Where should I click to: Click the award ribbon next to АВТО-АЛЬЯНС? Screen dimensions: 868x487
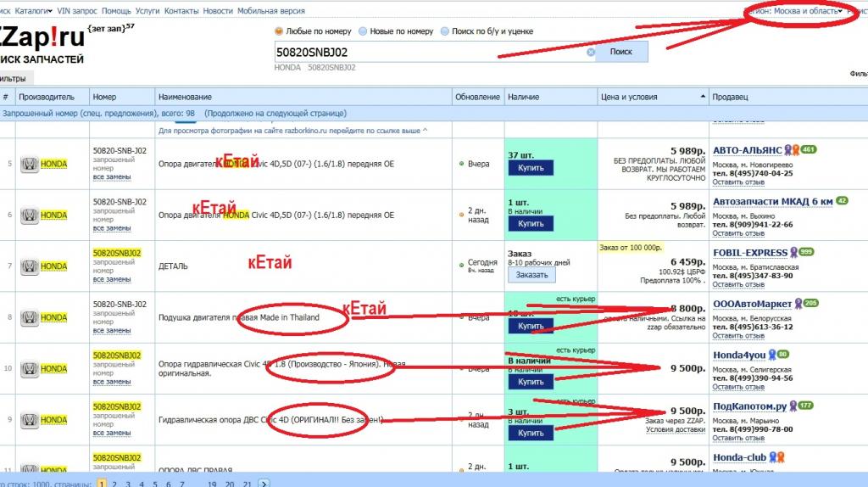pyautogui.click(x=789, y=150)
